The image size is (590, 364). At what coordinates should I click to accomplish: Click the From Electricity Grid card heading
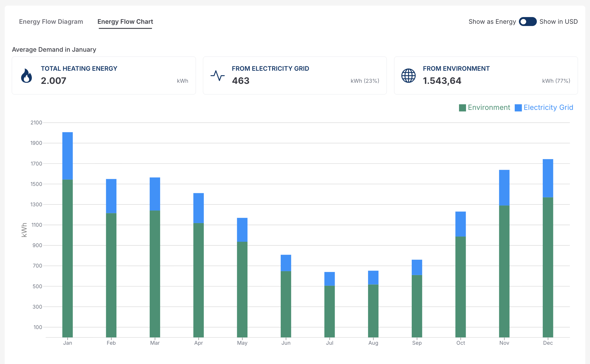click(270, 68)
